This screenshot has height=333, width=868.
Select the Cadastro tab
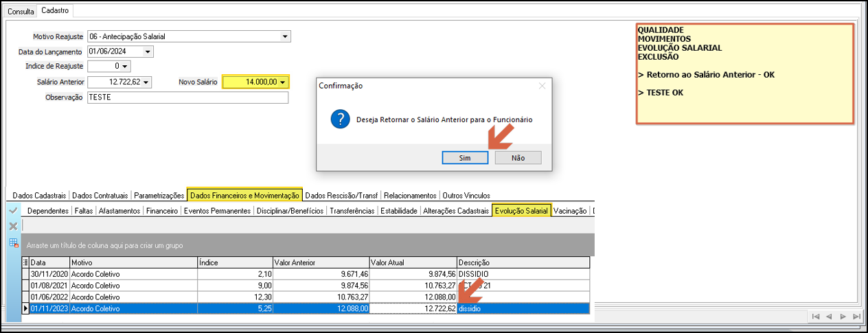(x=55, y=11)
